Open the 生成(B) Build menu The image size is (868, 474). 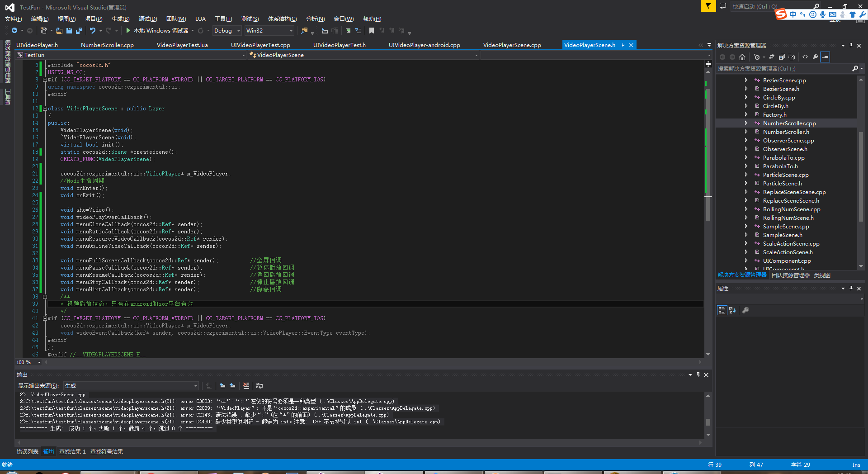click(x=120, y=19)
